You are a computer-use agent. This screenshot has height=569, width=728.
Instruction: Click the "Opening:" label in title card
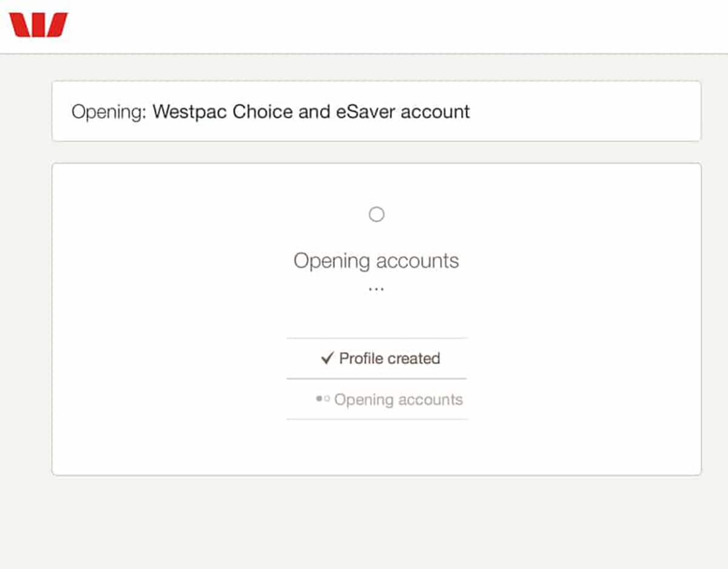click(x=109, y=112)
